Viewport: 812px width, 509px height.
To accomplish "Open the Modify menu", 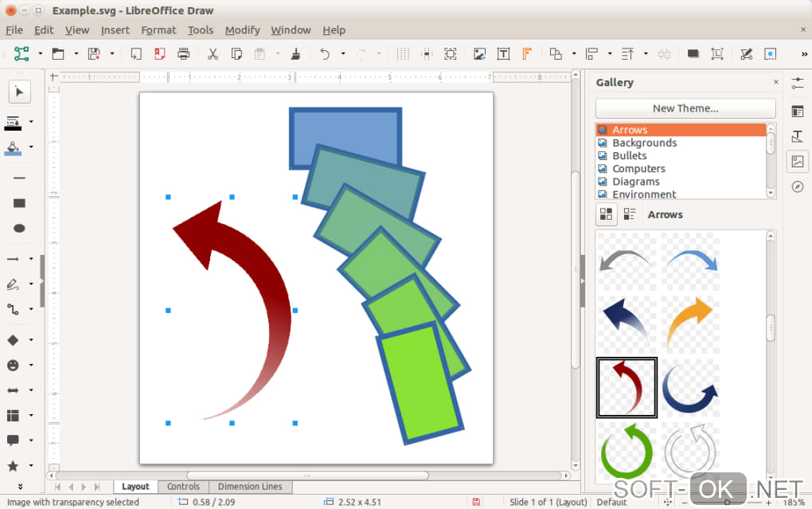I will point(242,30).
